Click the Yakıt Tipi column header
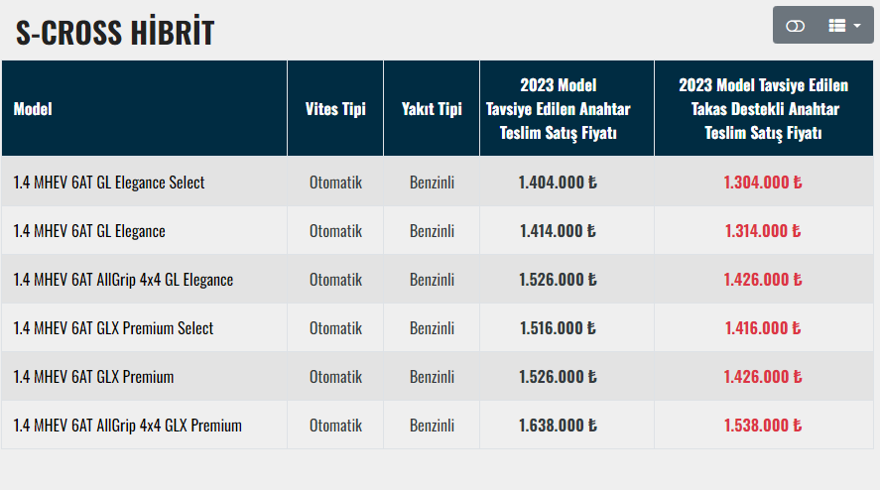 tap(431, 109)
